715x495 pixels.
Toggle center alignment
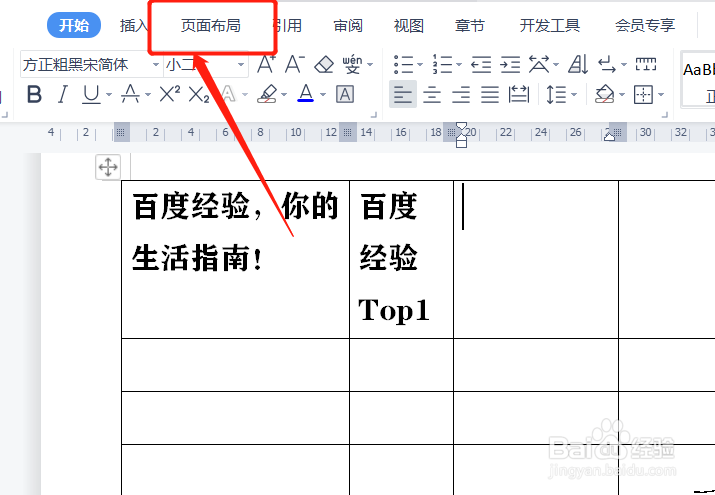click(432, 95)
